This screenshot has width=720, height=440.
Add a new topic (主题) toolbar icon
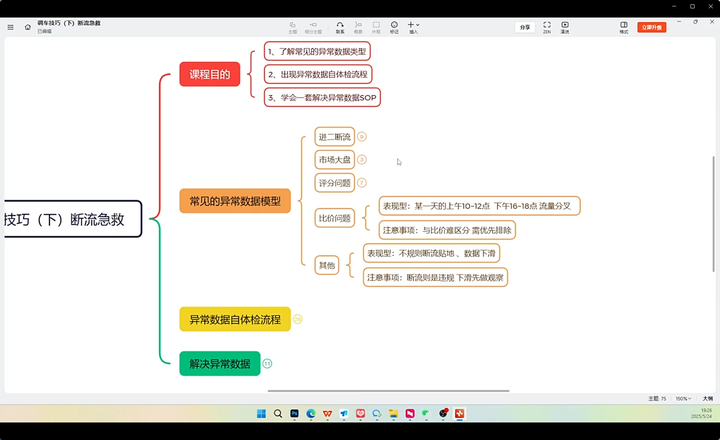(292, 28)
